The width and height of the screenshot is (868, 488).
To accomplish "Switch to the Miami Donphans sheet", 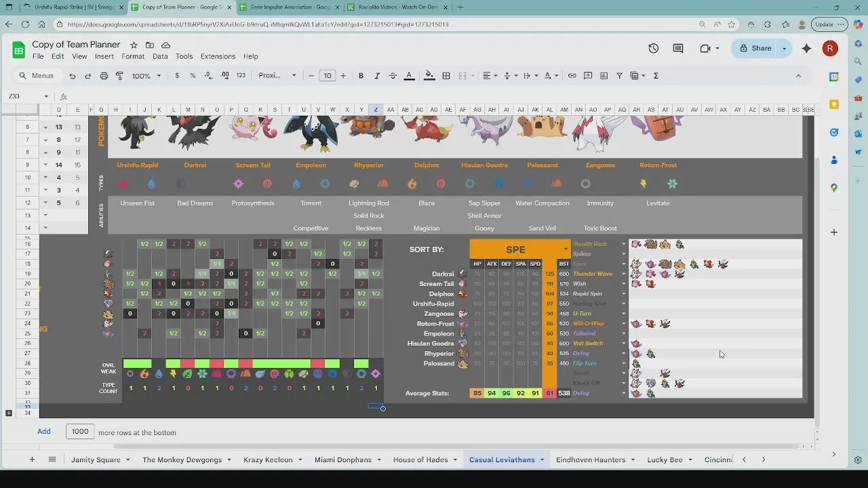I will tap(343, 460).
